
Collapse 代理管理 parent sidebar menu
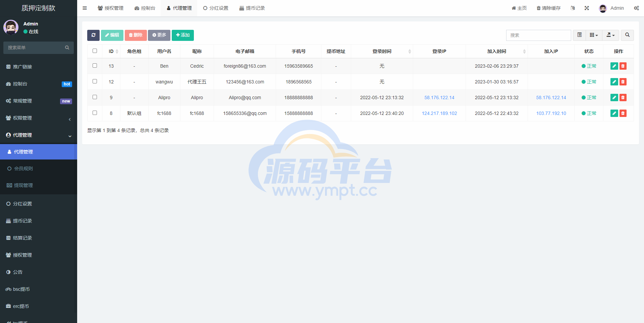pos(39,135)
